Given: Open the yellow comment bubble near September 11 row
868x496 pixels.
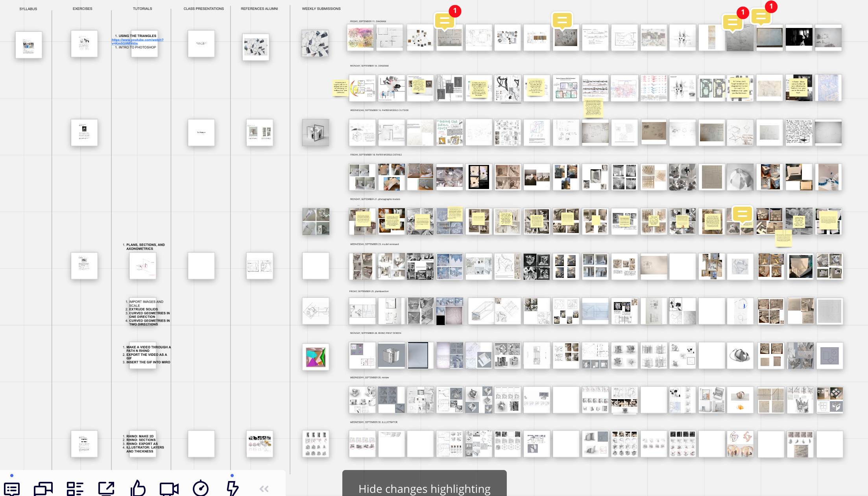Looking at the screenshot, I should pos(562,21).
